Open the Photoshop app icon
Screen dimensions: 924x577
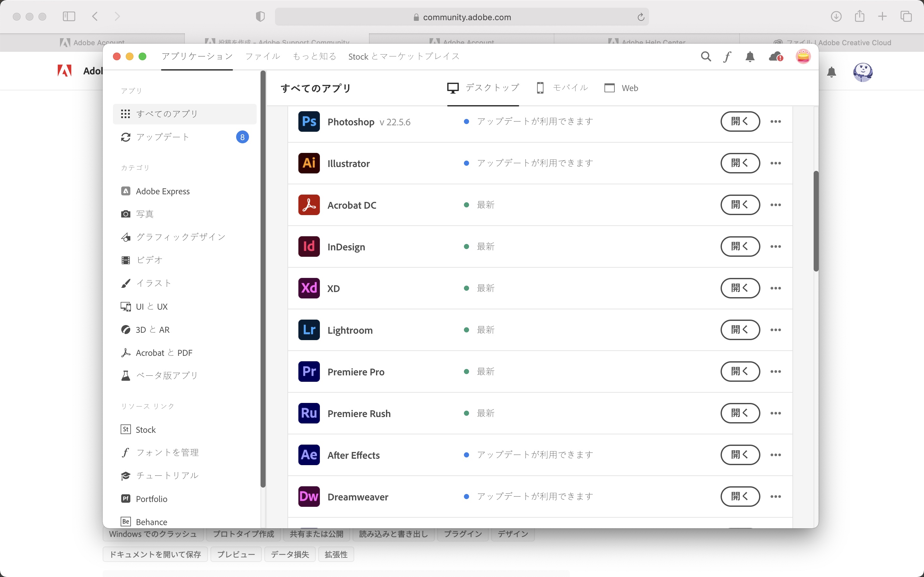point(309,121)
